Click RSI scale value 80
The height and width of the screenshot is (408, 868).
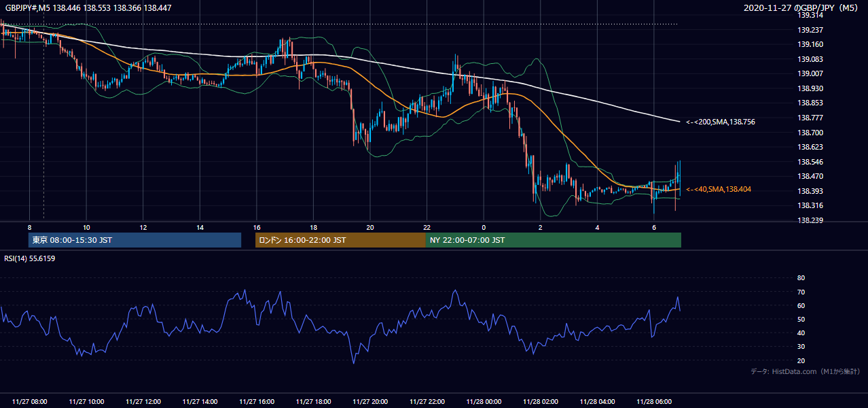click(801, 278)
